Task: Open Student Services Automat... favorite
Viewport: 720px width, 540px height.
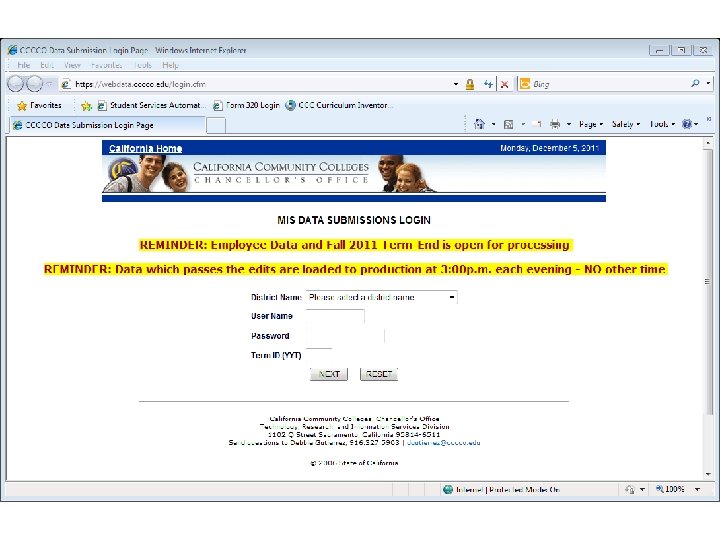Action: [152, 106]
